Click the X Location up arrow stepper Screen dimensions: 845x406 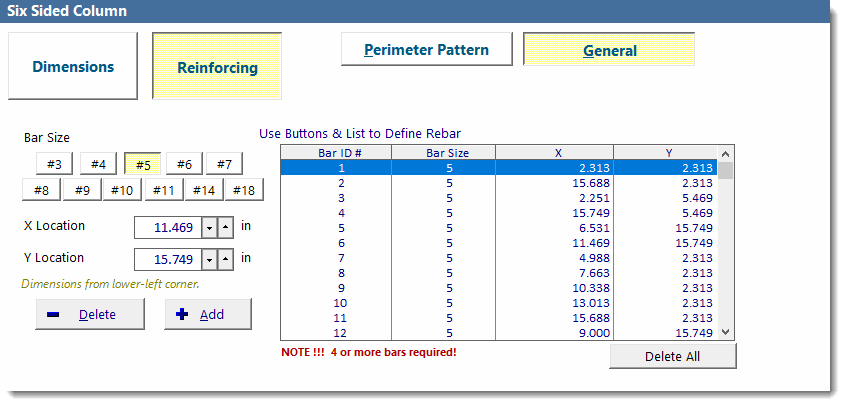[x=225, y=228]
